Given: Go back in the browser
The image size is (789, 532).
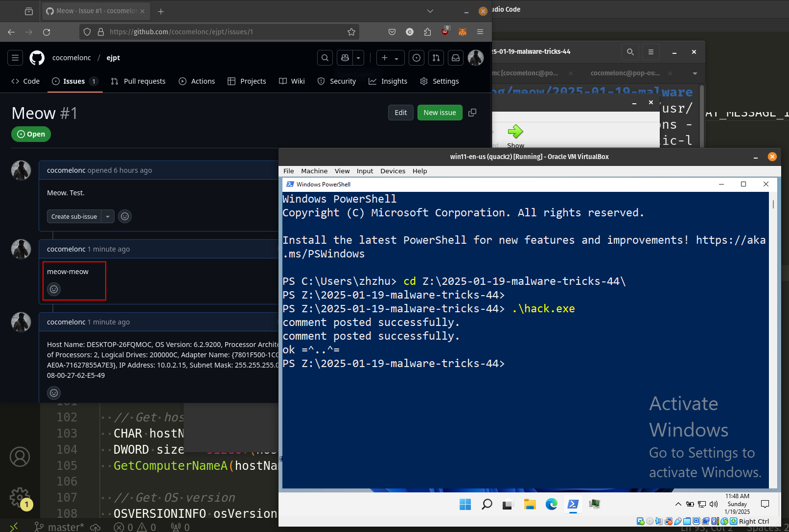Looking at the screenshot, I should (x=11, y=32).
